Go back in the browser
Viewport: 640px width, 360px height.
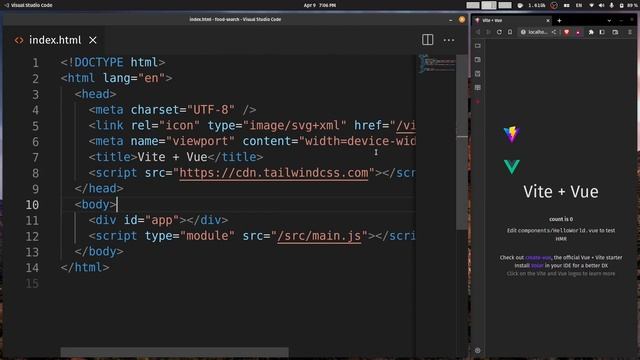point(478,32)
